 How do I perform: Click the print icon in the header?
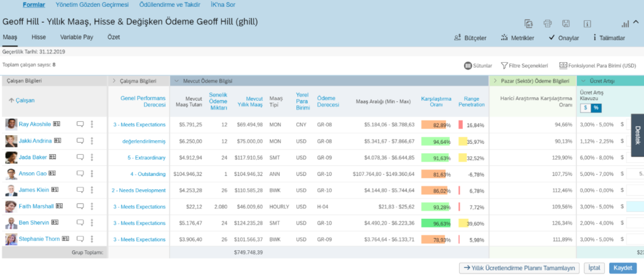point(547,24)
